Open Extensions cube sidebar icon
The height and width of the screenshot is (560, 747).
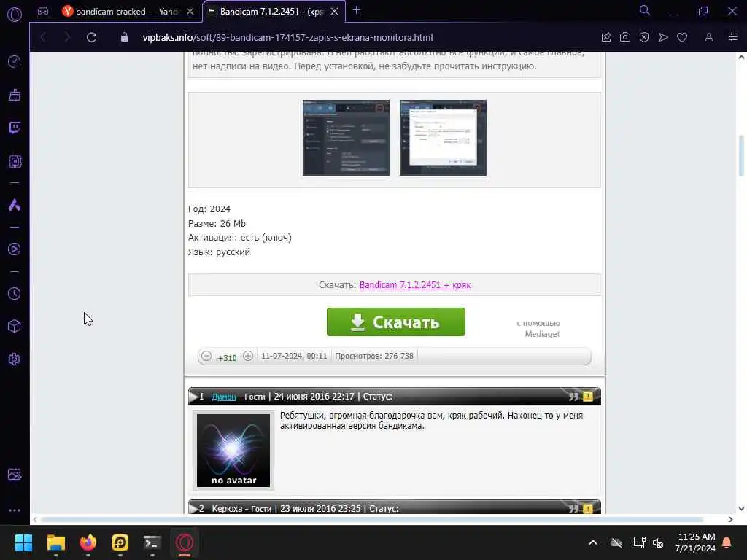point(15,326)
